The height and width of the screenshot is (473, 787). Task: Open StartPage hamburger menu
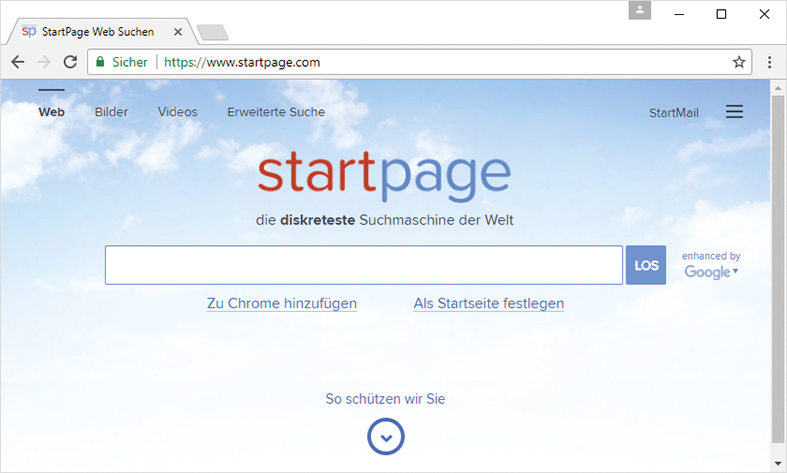tap(734, 111)
